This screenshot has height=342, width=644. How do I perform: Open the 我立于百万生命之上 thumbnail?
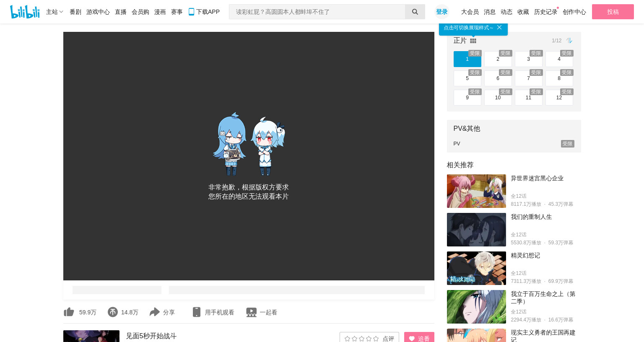pyautogui.click(x=476, y=307)
